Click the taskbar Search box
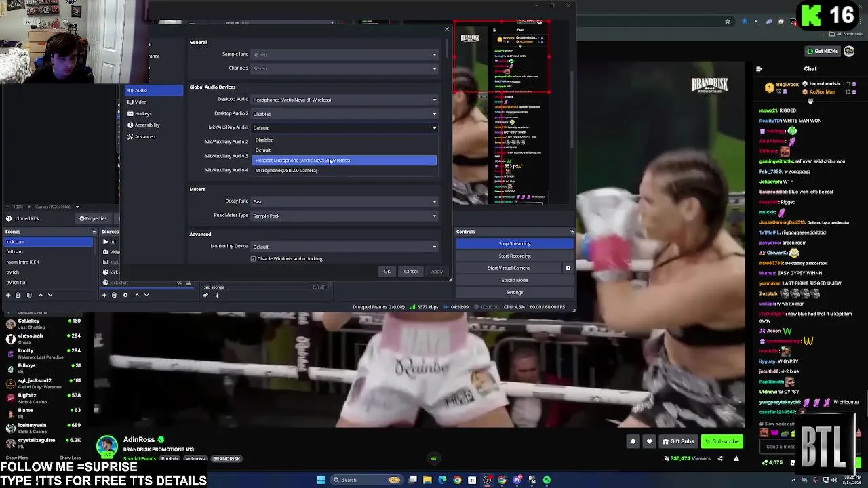868x488 pixels. click(x=368, y=480)
